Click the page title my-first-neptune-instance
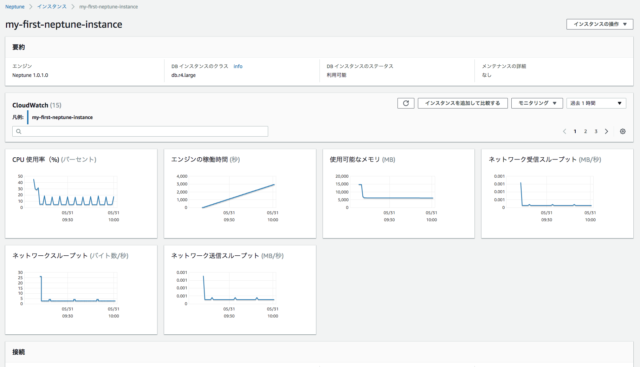Image resolution: width=640 pixels, height=367 pixels. point(64,24)
